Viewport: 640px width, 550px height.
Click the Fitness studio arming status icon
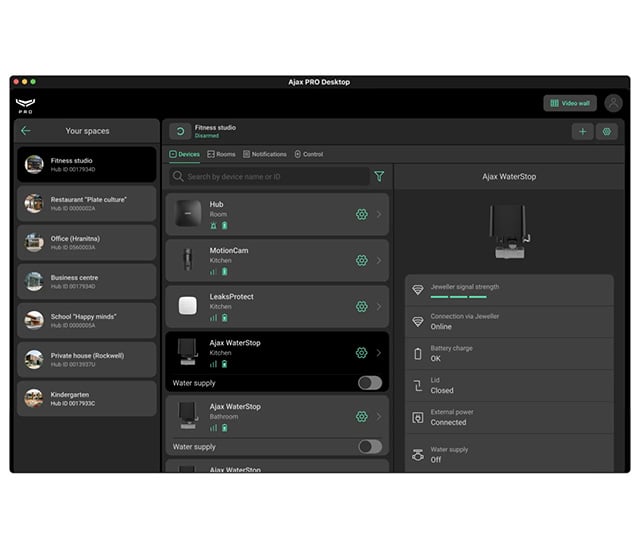click(x=180, y=131)
